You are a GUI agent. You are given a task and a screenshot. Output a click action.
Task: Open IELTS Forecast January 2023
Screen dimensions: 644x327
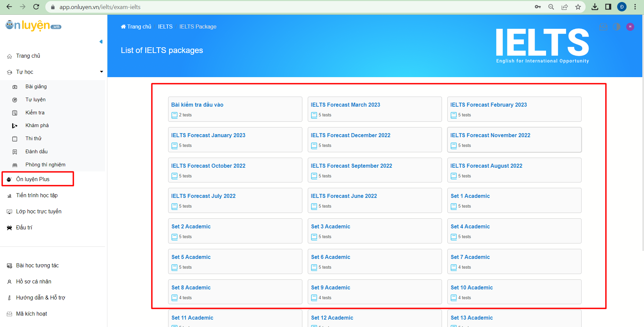(235, 140)
